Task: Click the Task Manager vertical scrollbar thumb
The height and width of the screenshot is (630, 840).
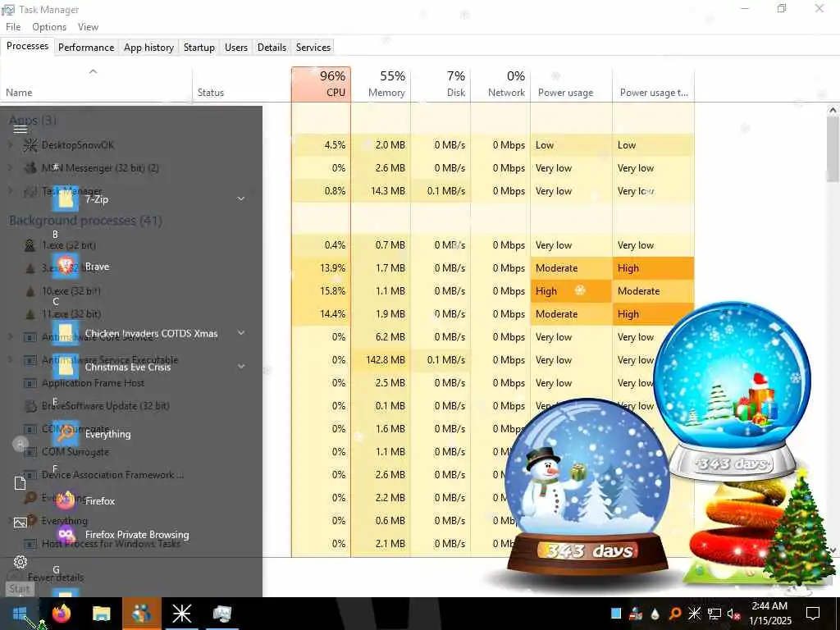Action: pos(832,149)
